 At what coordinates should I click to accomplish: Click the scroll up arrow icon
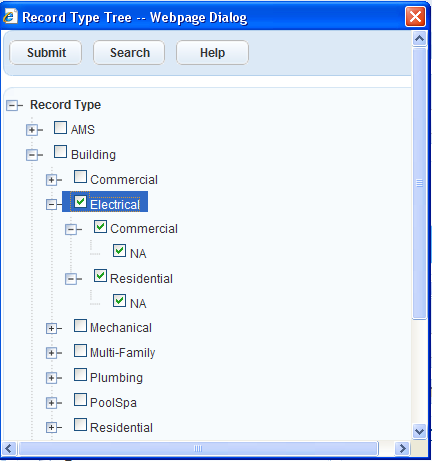[x=419, y=39]
